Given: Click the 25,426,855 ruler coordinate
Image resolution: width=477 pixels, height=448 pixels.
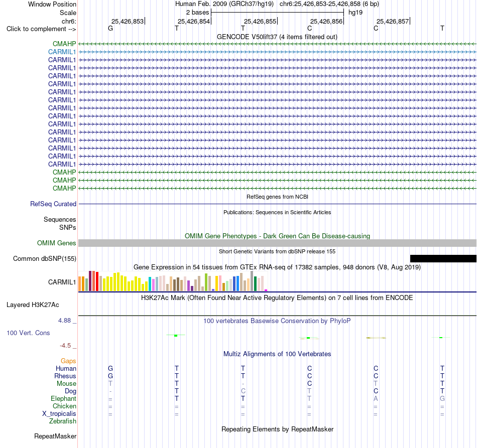Looking at the screenshot, I should [260, 21].
